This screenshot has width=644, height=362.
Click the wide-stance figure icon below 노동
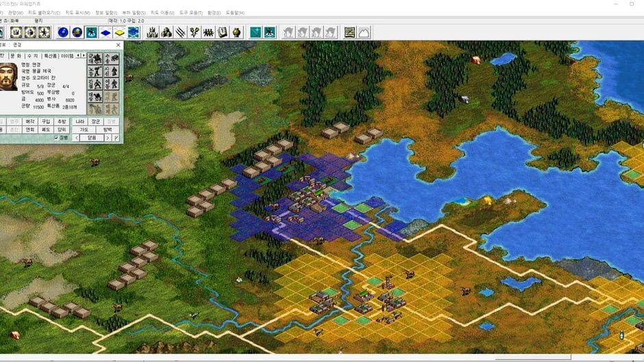pyautogui.click(x=95, y=84)
